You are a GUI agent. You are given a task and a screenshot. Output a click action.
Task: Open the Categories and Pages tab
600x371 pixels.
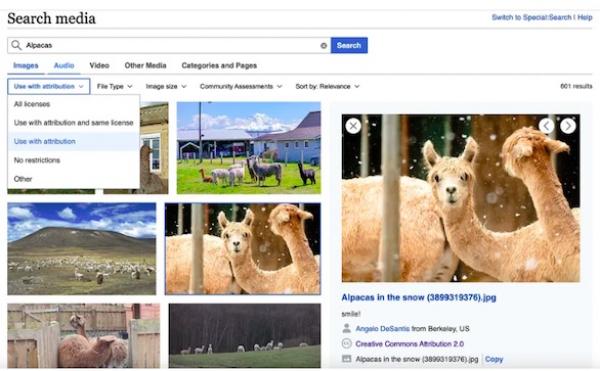pyautogui.click(x=219, y=65)
